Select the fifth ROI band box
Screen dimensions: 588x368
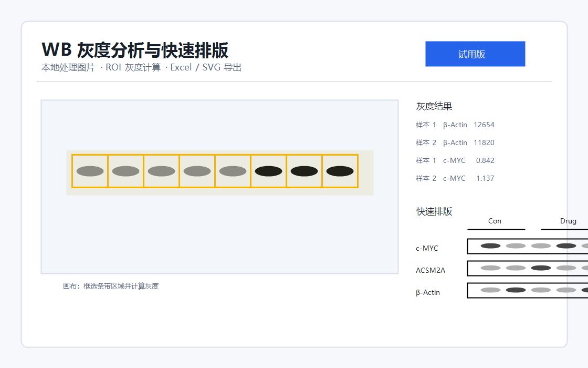(233, 171)
